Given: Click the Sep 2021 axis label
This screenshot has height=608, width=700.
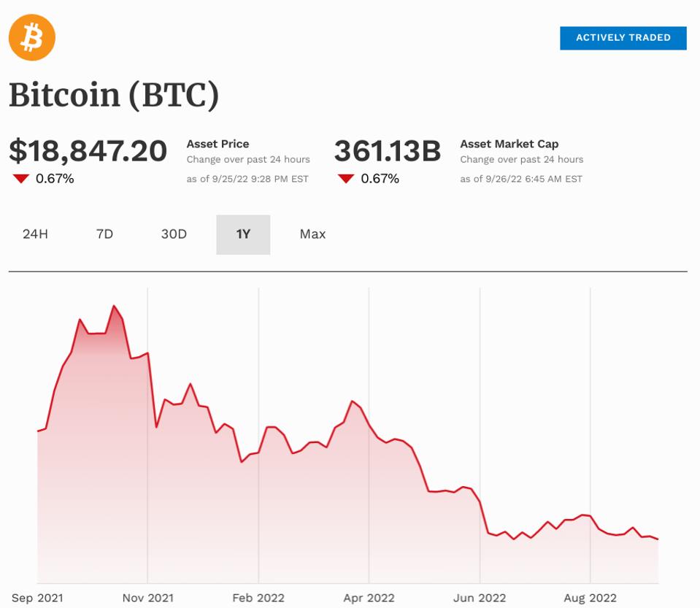Looking at the screenshot, I should (x=36, y=596).
